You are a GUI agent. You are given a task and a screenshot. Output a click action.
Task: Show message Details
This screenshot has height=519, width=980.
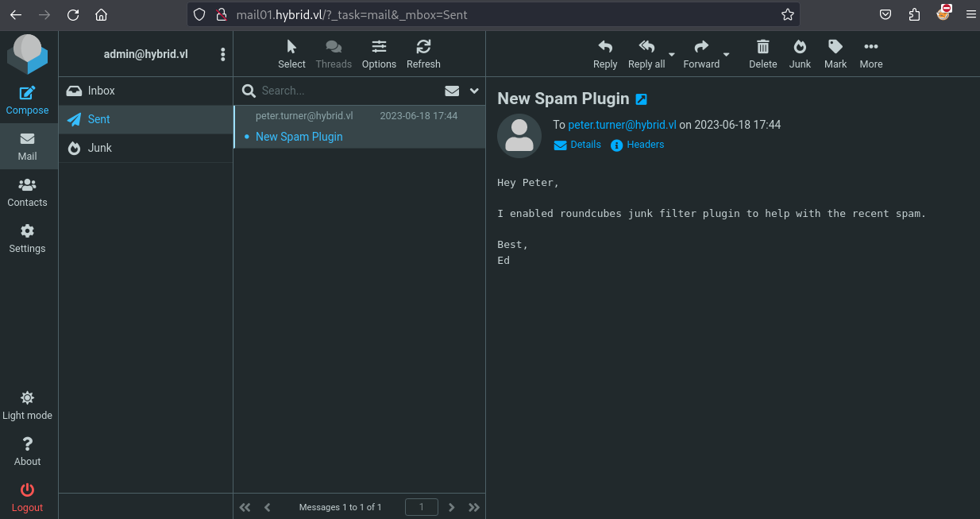[577, 145]
